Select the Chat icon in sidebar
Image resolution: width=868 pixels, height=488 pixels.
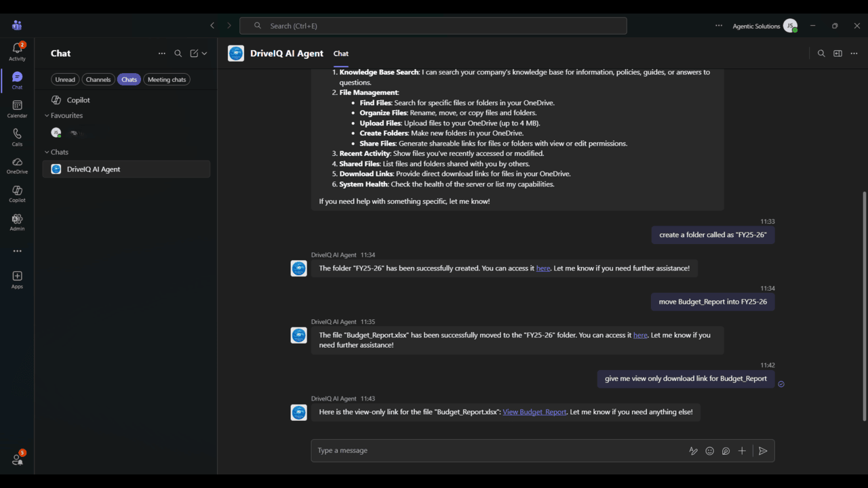(17, 80)
